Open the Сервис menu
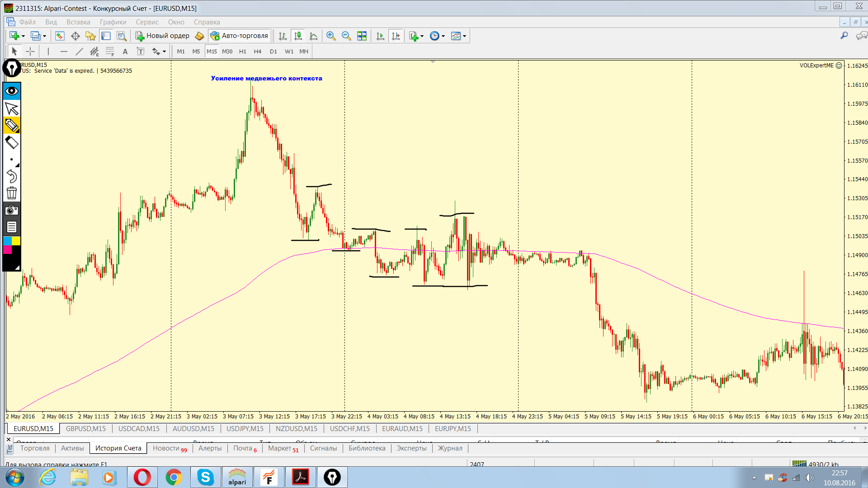868x488 pixels. click(x=147, y=22)
